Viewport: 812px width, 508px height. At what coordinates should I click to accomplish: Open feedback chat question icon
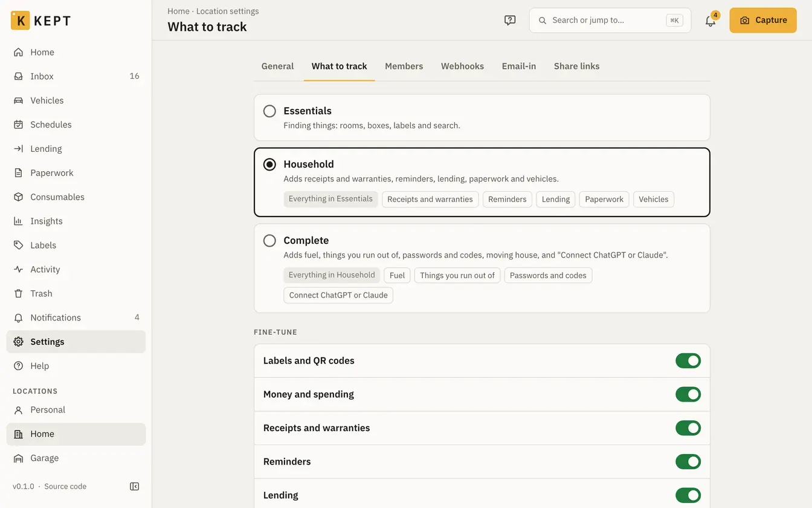click(510, 21)
